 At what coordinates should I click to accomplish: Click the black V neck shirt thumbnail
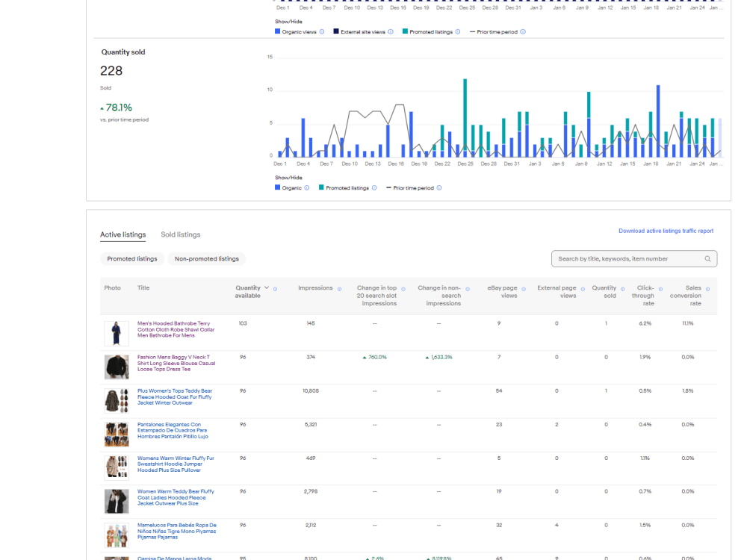pos(117,367)
